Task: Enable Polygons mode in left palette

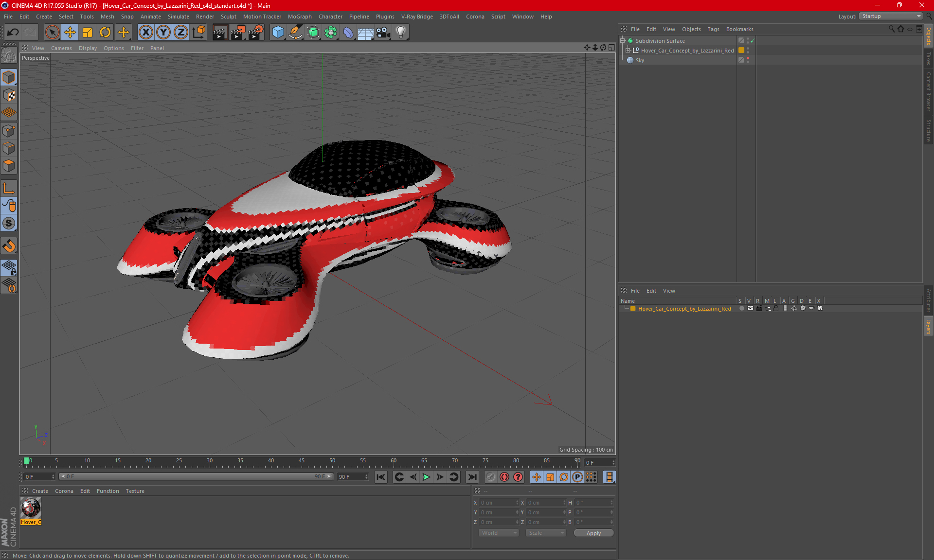Action: tap(9, 166)
